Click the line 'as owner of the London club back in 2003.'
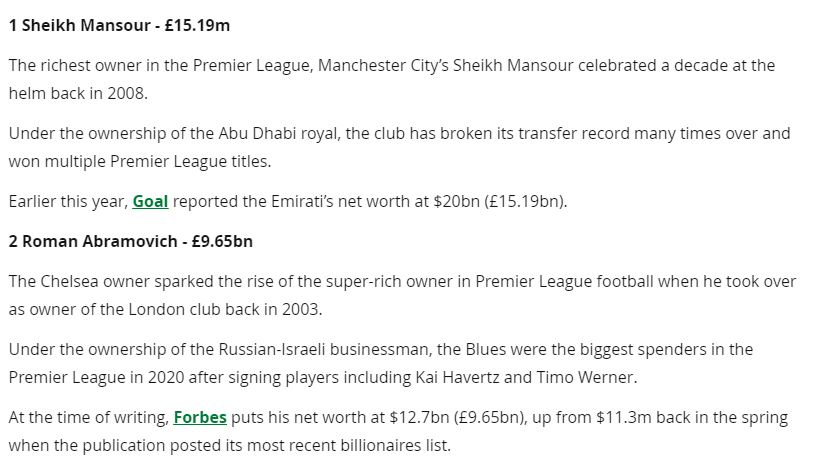The image size is (814, 470). (x=165, y=309)
